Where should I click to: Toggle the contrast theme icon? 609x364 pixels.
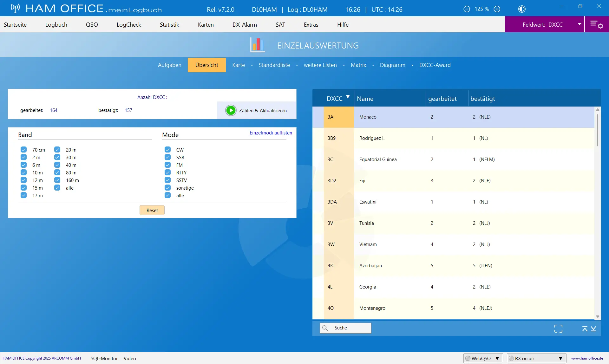(x=522, y=9)
